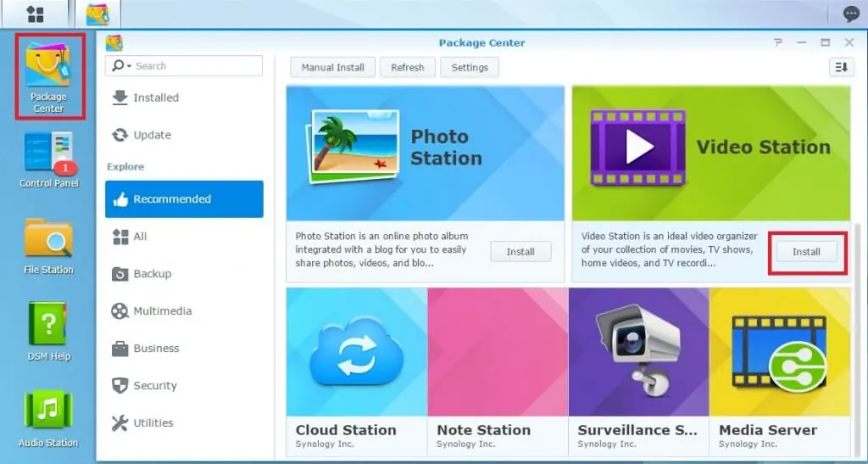The height and width of the screenshot is (464, 868).
Task: Open File Station desktop shortcut
Action: click(x=48, y=246)
